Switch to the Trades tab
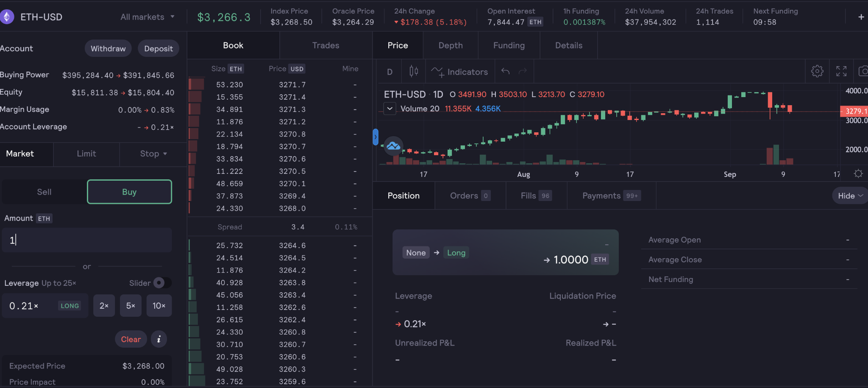The image size is (868, 388). (x=325, y=45)
